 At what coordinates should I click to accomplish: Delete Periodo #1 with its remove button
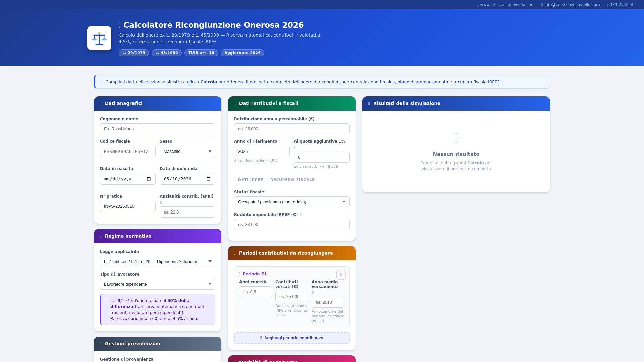(x=341, y=275)
